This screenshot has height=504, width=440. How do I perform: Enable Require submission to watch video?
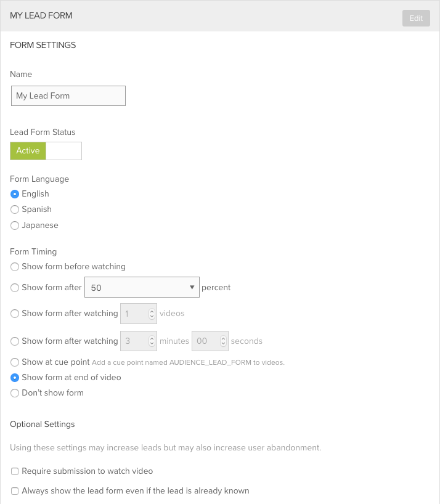coord(15,471)
